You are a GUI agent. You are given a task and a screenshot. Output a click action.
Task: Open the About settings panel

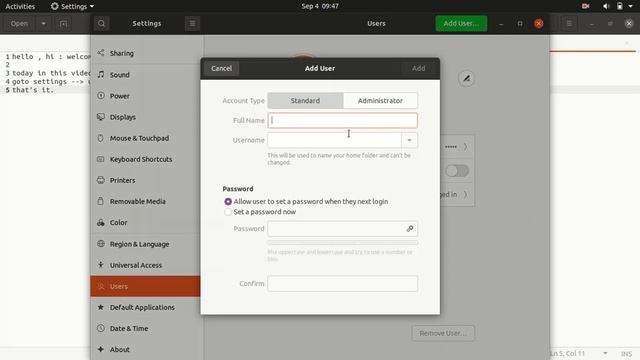coord(145,349)
